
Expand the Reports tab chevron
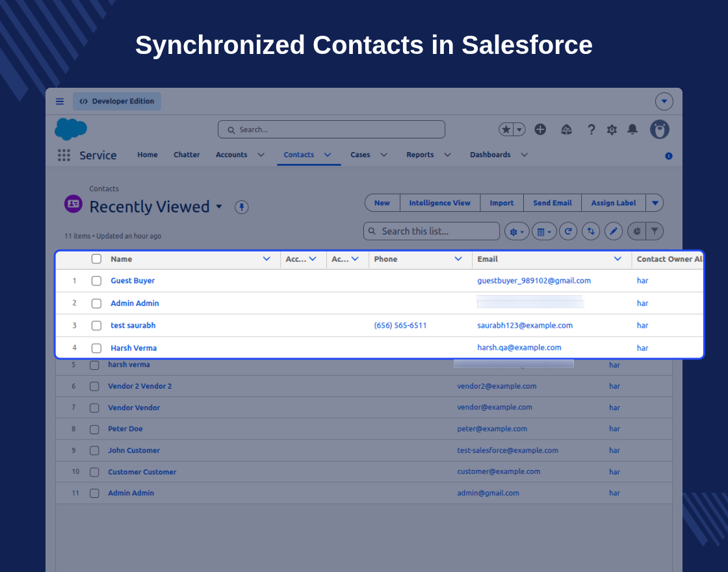click(448, 155)
